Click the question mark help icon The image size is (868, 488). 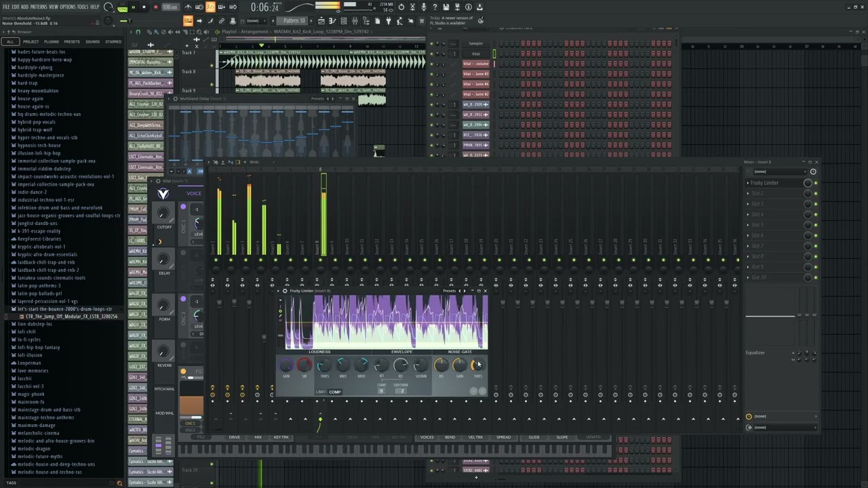tap(435, 7)
